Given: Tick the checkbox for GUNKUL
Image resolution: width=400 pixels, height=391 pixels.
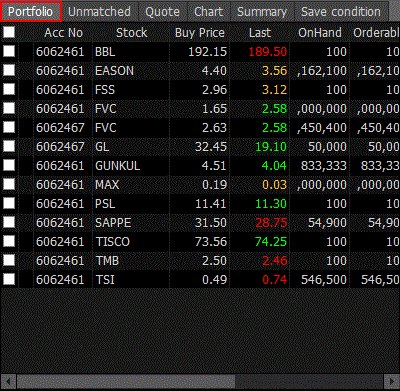Looking at the screenshot, I should [9, 165].
